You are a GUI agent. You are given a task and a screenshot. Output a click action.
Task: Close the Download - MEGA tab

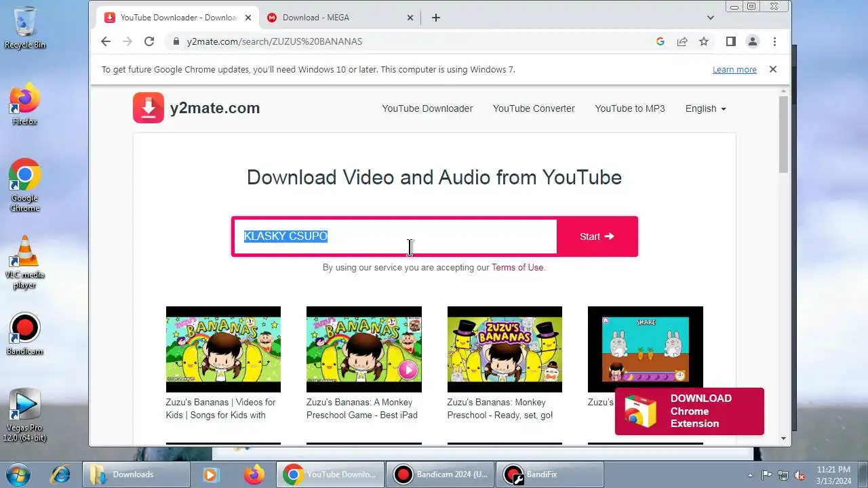tap(410, 18)
